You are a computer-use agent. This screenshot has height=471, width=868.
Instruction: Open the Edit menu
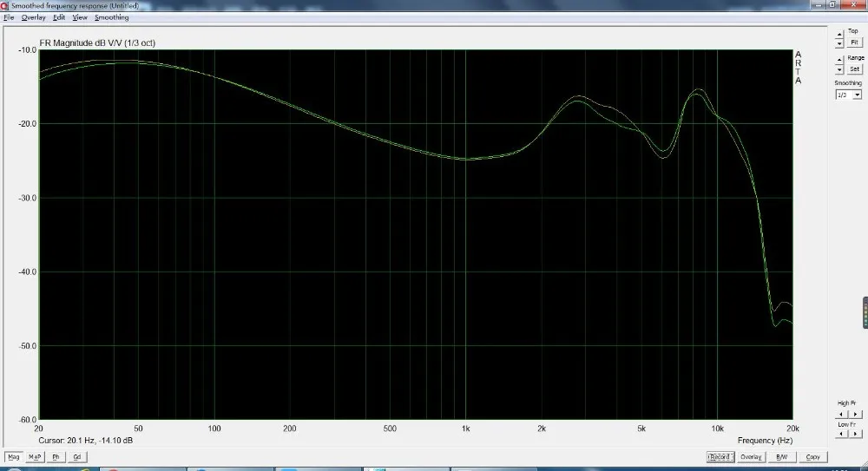pyautogui.click(x=59, y=17)
